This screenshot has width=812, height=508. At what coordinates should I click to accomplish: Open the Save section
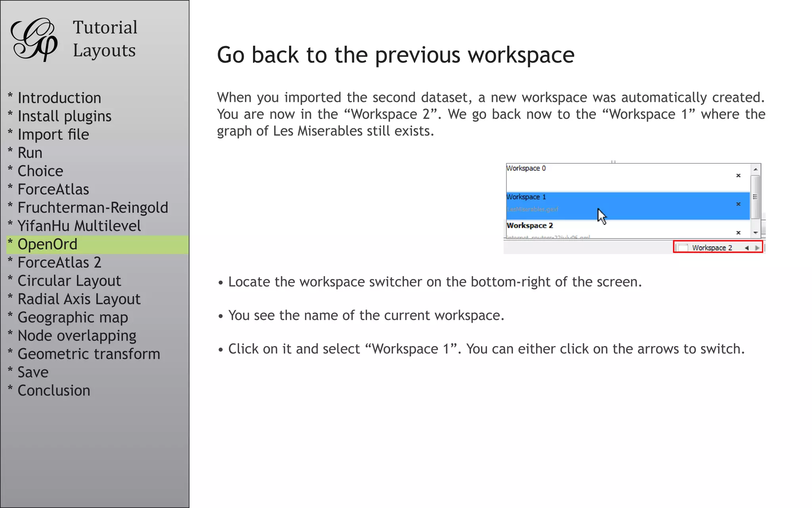point(28,372)
